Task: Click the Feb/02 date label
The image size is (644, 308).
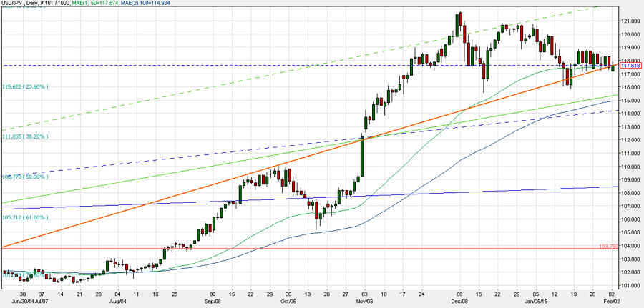Action: point(612,301)
